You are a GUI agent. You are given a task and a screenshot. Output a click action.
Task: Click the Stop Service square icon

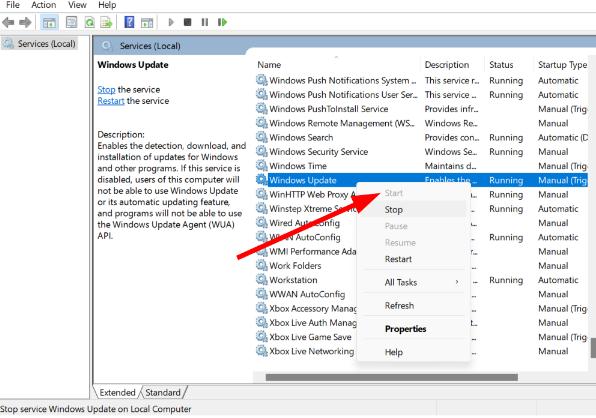[187, 22]
